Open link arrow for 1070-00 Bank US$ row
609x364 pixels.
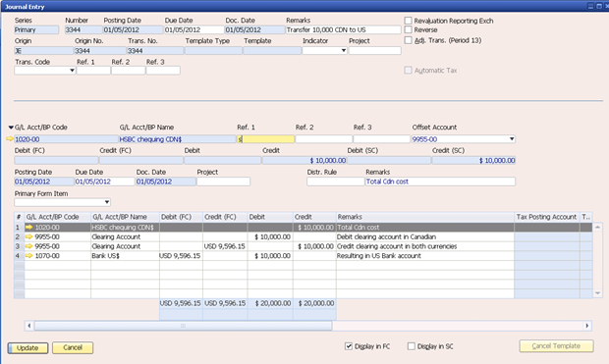point(28,256)
